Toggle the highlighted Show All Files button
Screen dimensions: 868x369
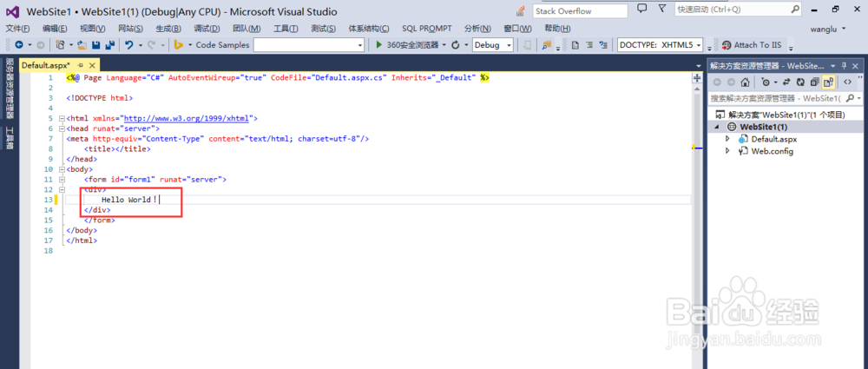828,82
